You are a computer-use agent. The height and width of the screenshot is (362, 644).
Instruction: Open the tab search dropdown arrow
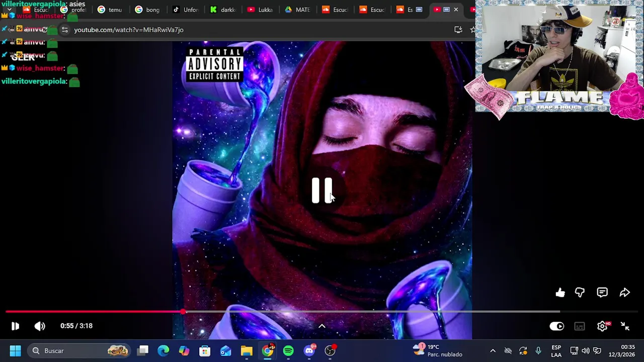(9, 10)
